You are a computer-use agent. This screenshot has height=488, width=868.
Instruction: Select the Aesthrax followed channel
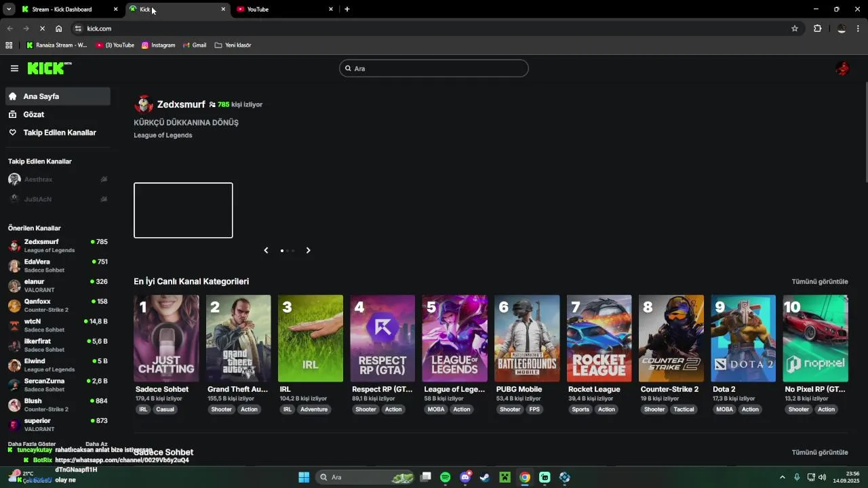coord(58,180)
